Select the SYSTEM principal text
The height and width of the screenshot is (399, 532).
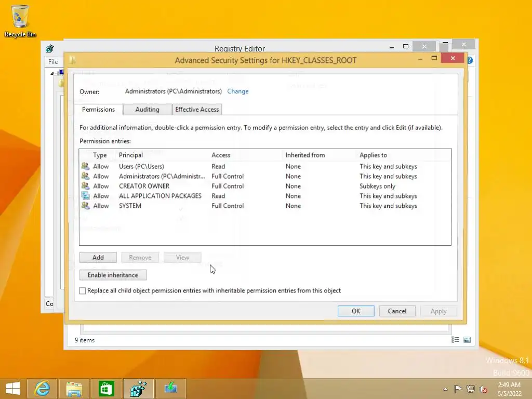point(130,206)
